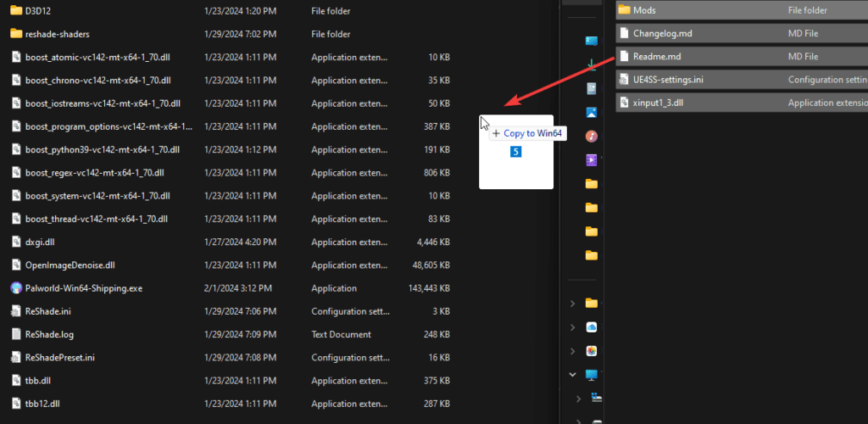
Task: Select the Changelog.md file
Action: [x=662, y=34]
